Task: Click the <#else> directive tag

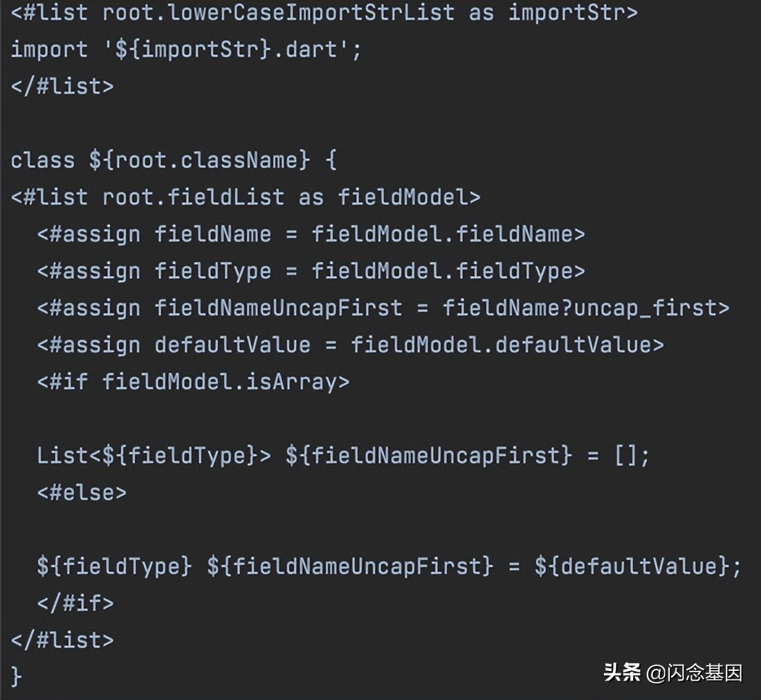Action: (82, 492)
